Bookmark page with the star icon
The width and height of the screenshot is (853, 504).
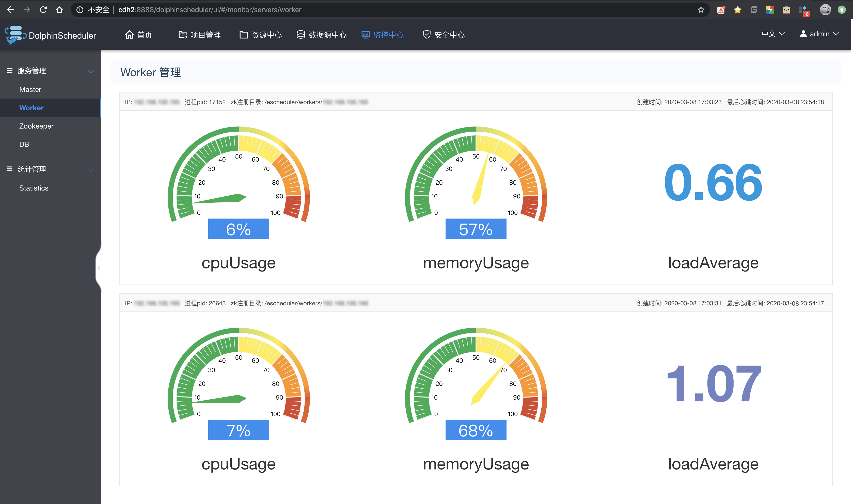(x=701, y=9)
